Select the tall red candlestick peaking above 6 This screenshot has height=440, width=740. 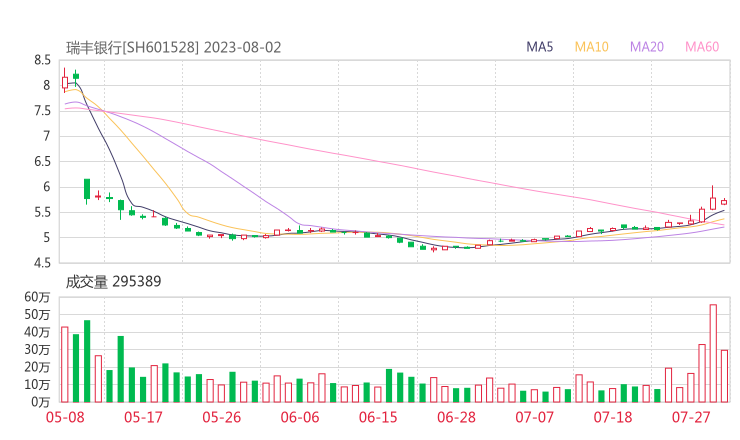click(713, 198)
